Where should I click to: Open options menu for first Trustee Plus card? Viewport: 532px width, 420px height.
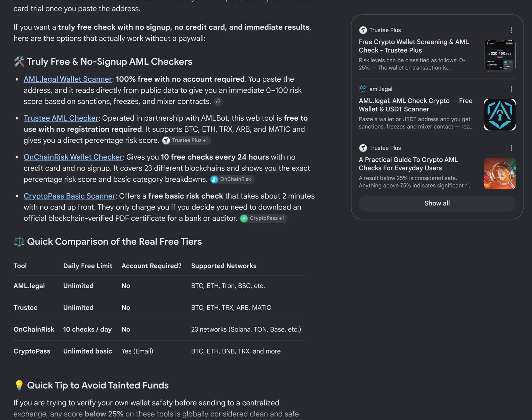[x=511, y=30]
